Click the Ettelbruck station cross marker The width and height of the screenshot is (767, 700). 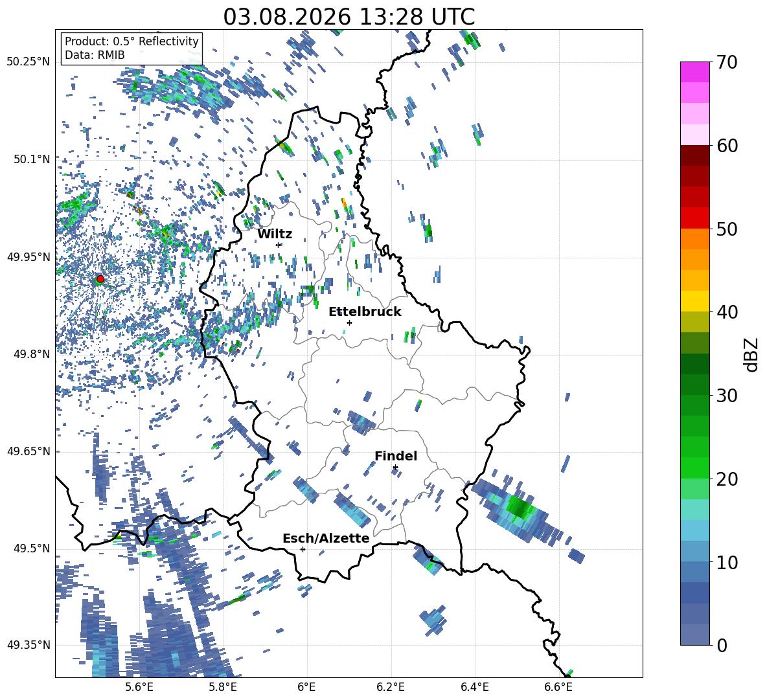[x=349, y=322]
